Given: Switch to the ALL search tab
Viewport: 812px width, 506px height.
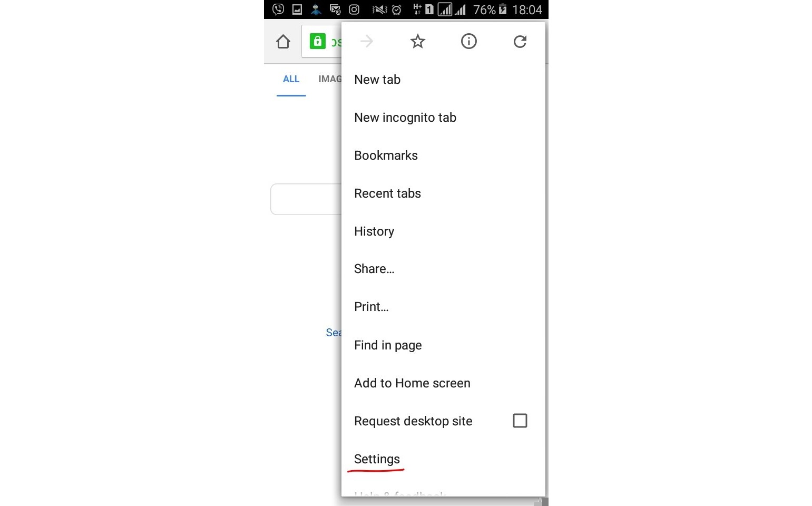Looking at the screenshot, I should click(291, 79).
